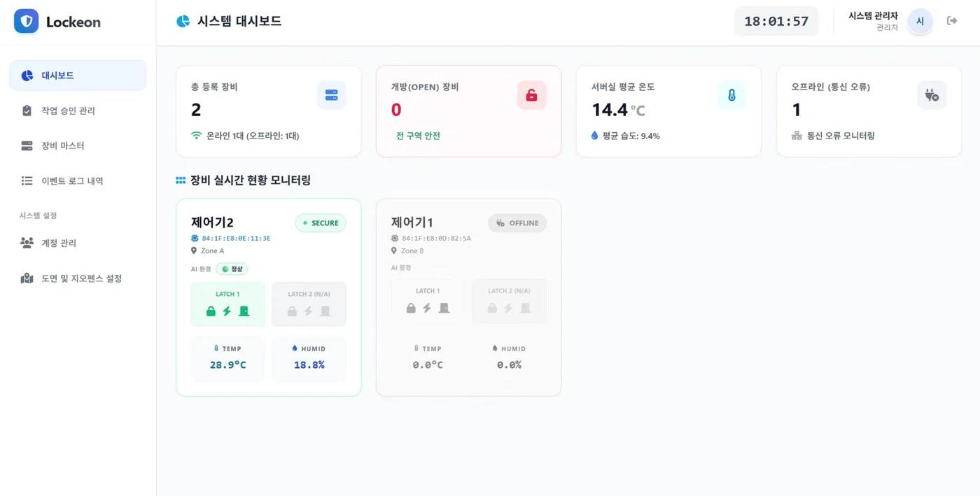
Task: Click the plug icon in 오프라인 (통신 오류) card
Action: pyautogui.click(x=932, y=95)
